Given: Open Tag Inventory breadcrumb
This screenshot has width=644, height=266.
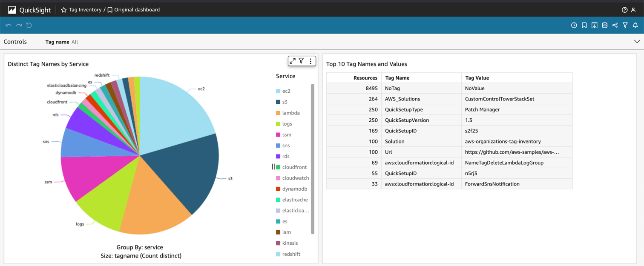Looking at the screenshot, I should click(85, 10).
